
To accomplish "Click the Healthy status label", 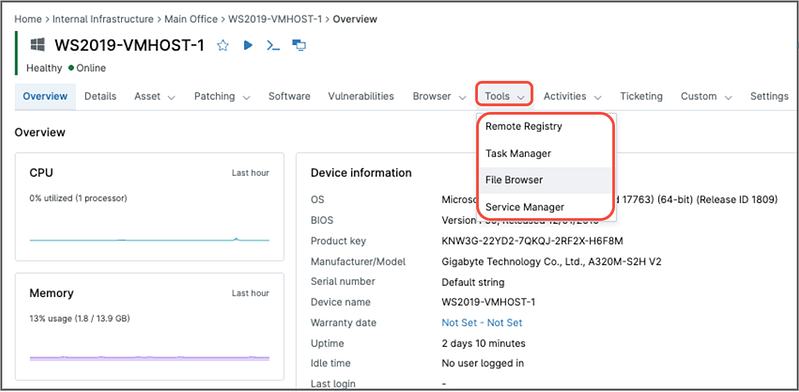I will (x=44, y=68).
